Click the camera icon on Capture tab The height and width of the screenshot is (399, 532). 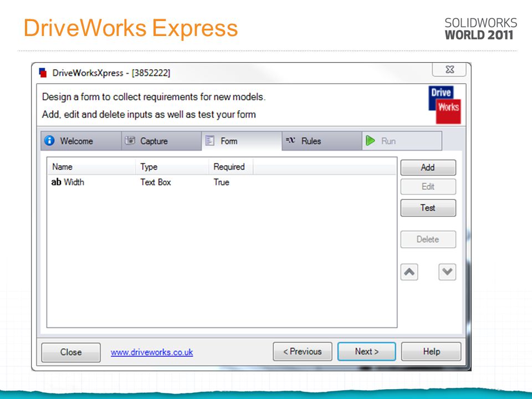point(130,140)
